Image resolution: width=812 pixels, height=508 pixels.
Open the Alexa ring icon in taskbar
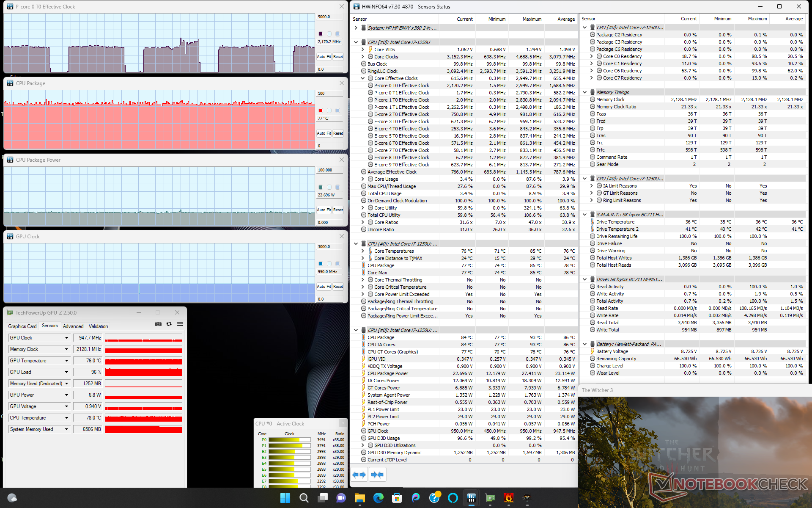(453, 498)
